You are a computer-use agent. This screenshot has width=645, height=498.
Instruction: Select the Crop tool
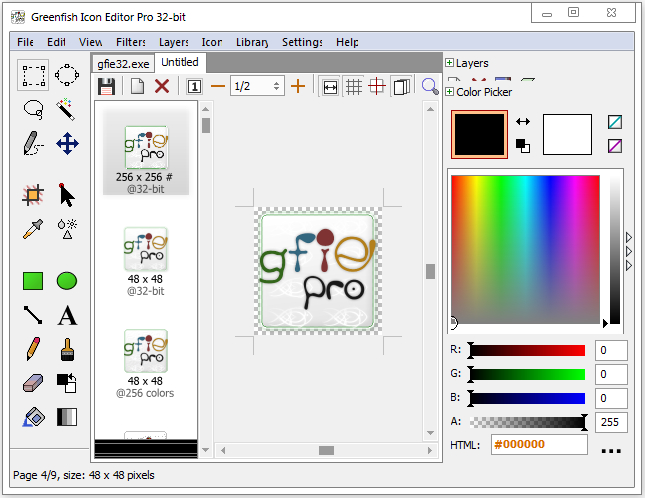tap(33, 195)
